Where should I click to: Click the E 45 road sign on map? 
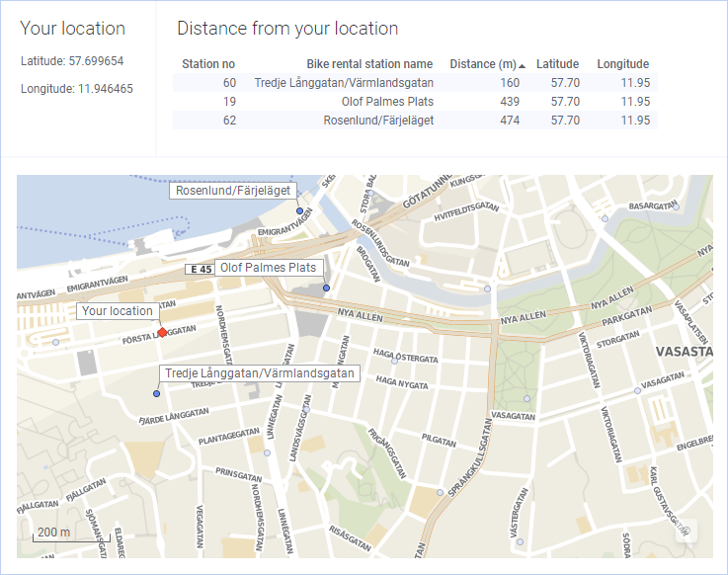[x=201, y=269]
